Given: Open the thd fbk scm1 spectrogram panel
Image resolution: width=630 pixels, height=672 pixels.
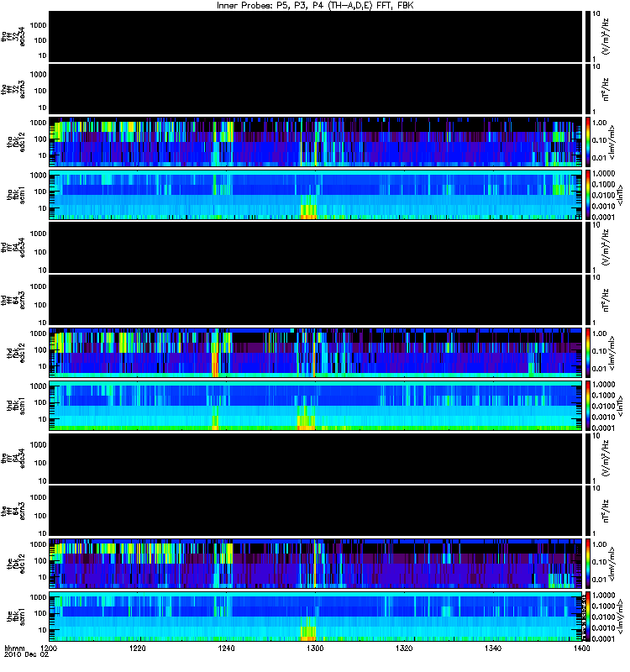Looking at the screenshot, I should [x=316, y=406].
